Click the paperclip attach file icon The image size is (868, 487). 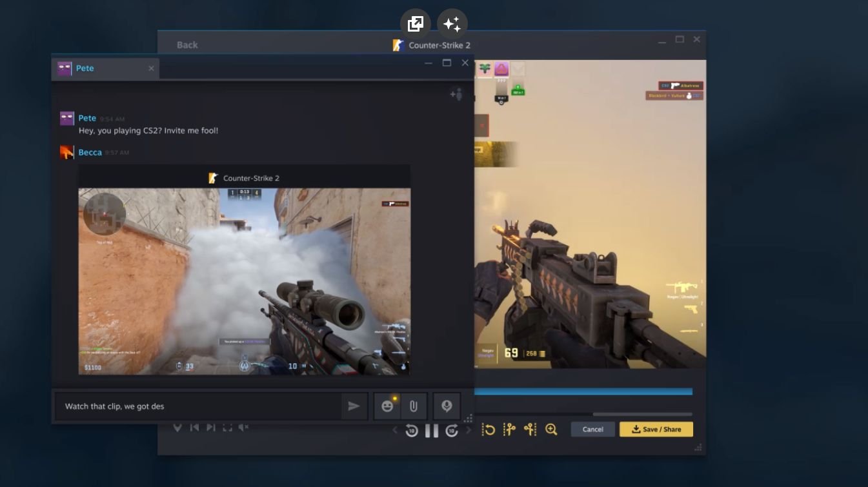[413, 406]
